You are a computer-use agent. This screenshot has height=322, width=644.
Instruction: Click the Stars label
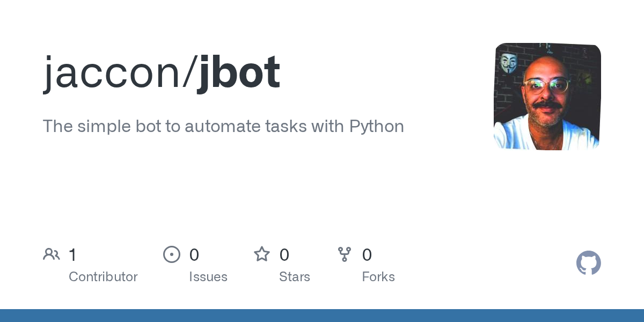[x=295, y=277]
